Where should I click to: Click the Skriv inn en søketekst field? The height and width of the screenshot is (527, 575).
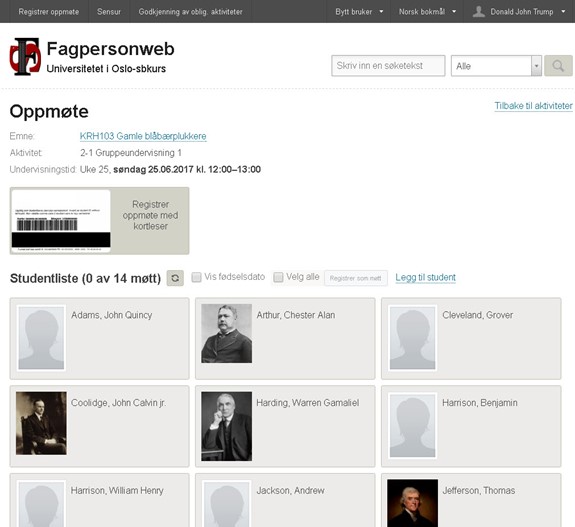[x=388, y=66]
